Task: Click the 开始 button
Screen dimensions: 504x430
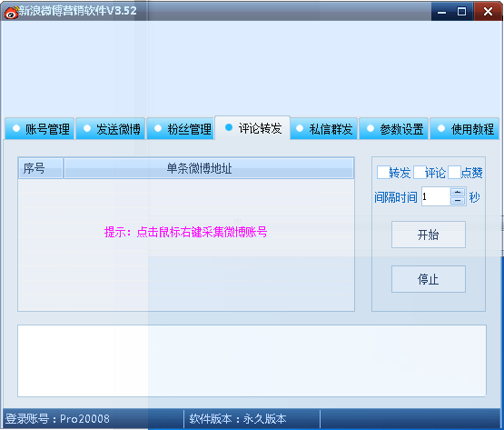Action: [x=428, y=235]
